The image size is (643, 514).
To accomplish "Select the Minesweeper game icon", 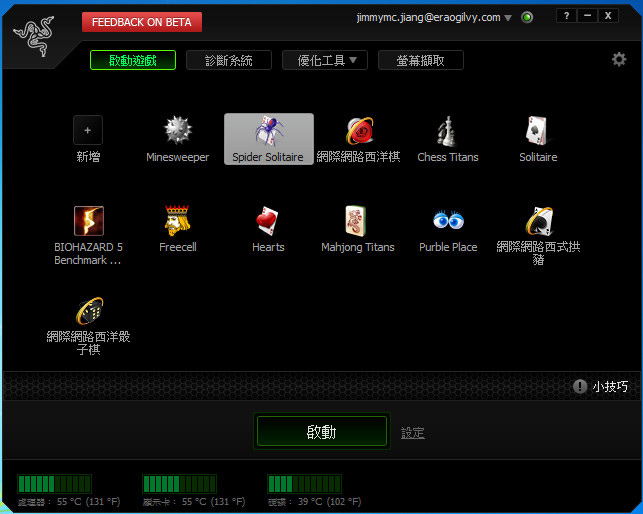I will point(178,130).
